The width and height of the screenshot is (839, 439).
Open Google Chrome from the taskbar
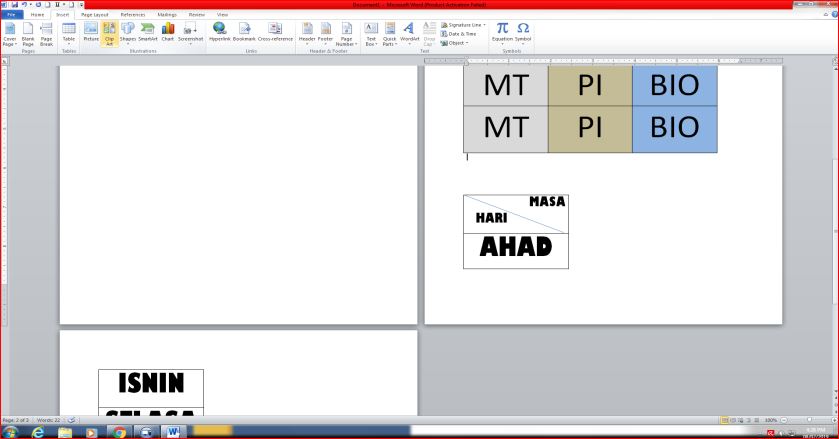pos(119,432)
